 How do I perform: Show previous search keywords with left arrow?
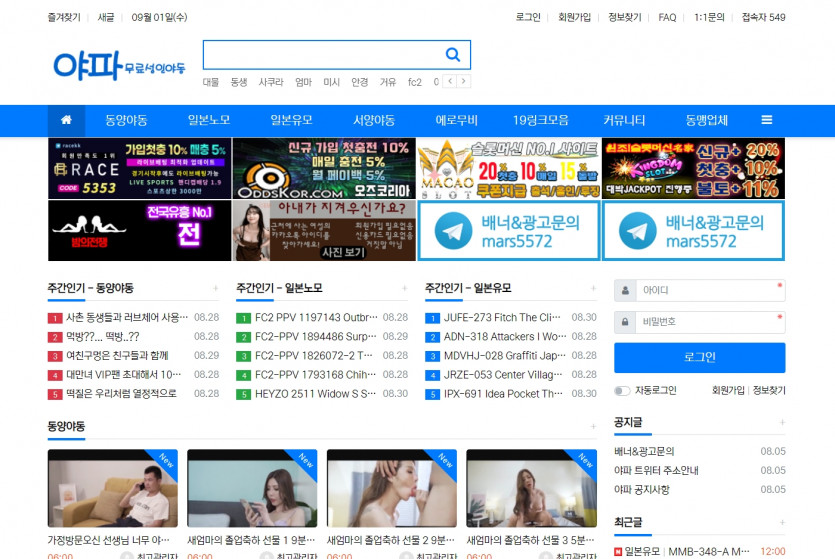point(450,82)
